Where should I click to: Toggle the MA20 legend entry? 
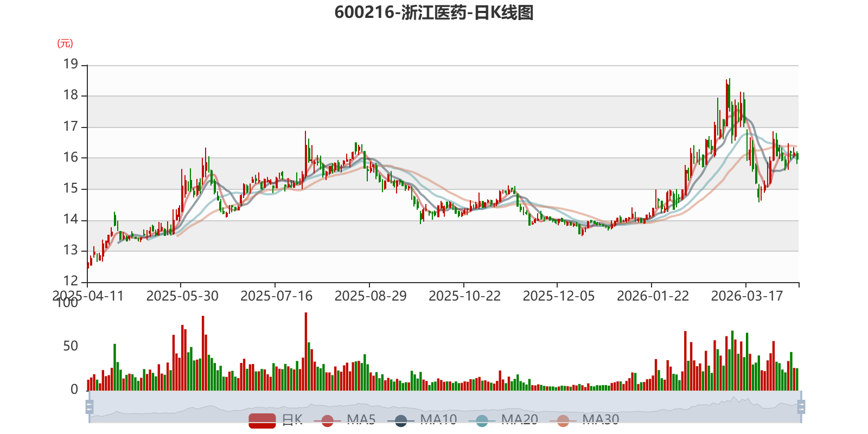coord(503,420)
